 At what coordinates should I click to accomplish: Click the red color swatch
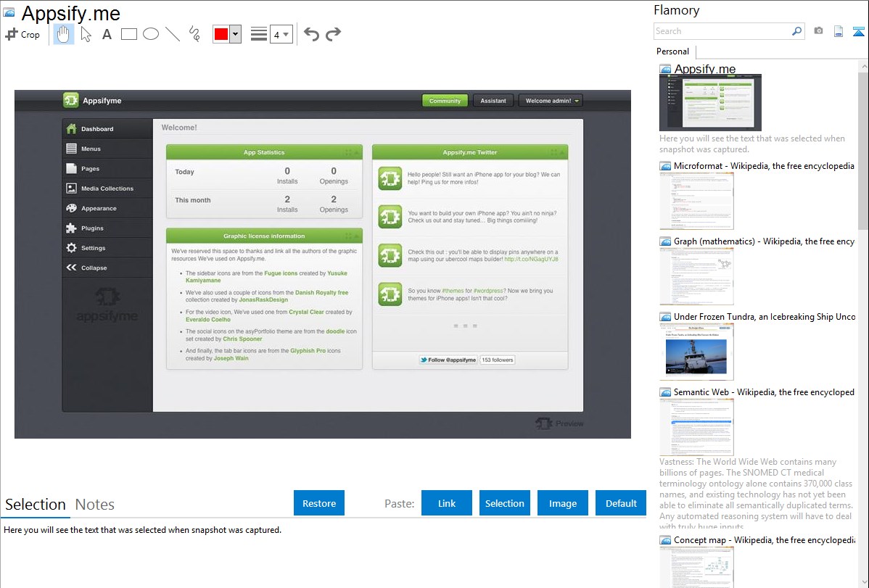click(221, 34)
